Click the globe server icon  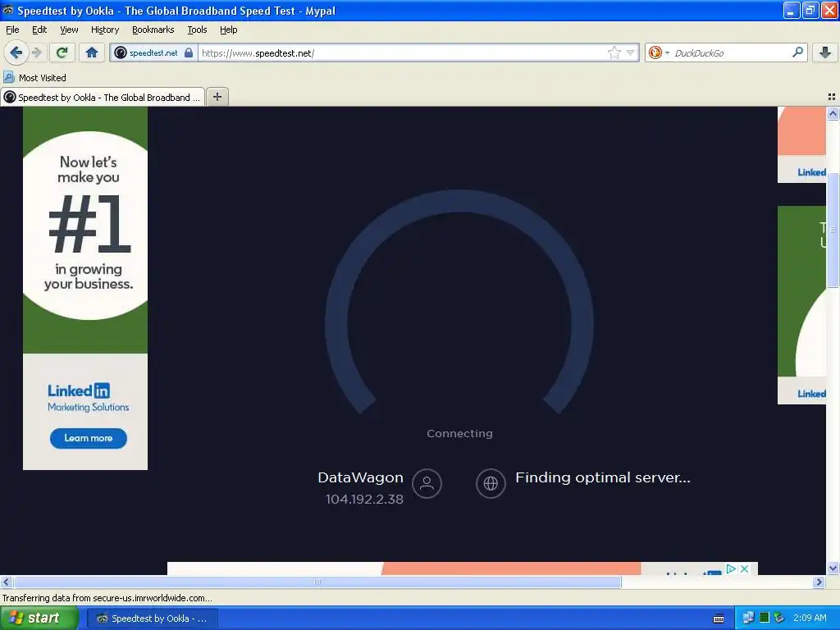[x=491, y=483]
